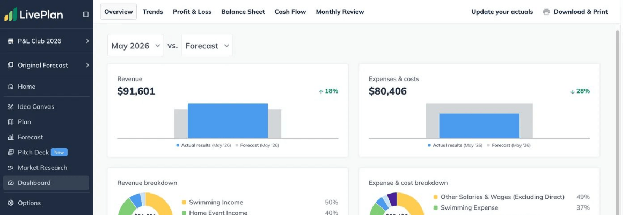Viewport: 644px width, 215px height.
Task: Click the green Swimming Expense swatch
Action: click(x=436, y=208)
